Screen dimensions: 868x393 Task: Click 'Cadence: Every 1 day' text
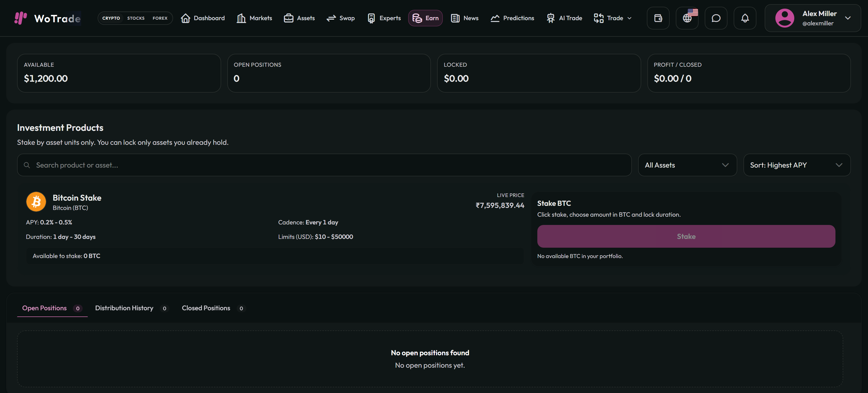308,222
